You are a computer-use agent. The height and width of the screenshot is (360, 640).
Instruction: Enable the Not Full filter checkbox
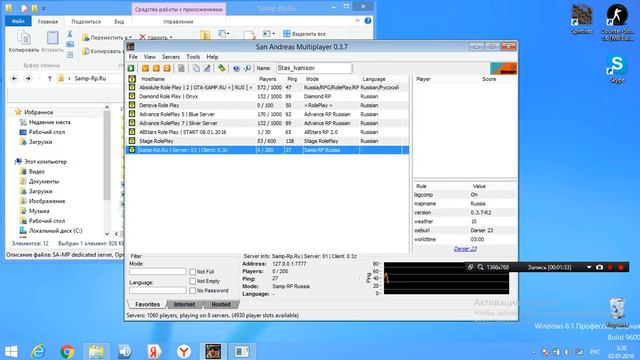click(x=193, y=272)
